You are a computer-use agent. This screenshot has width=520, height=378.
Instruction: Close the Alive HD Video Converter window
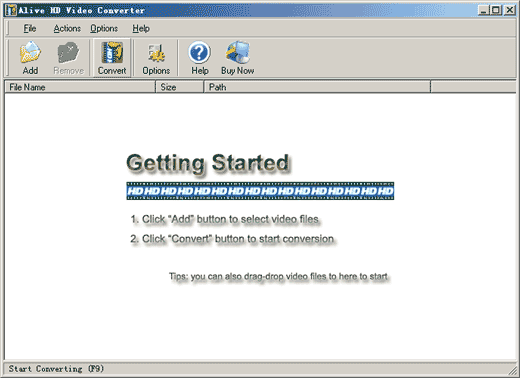click(x=510, y=10)
